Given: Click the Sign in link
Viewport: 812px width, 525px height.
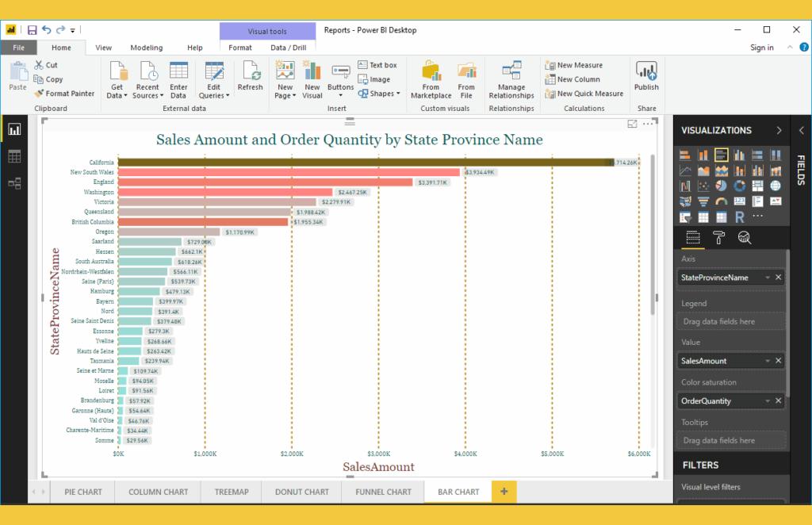Looking at the screenshot, I should pyautogui.click(x=761, y=48).
